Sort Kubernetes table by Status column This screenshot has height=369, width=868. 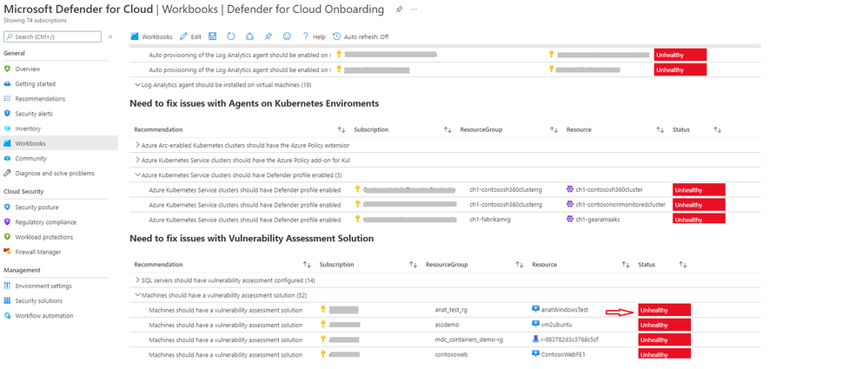click(718, 129)
